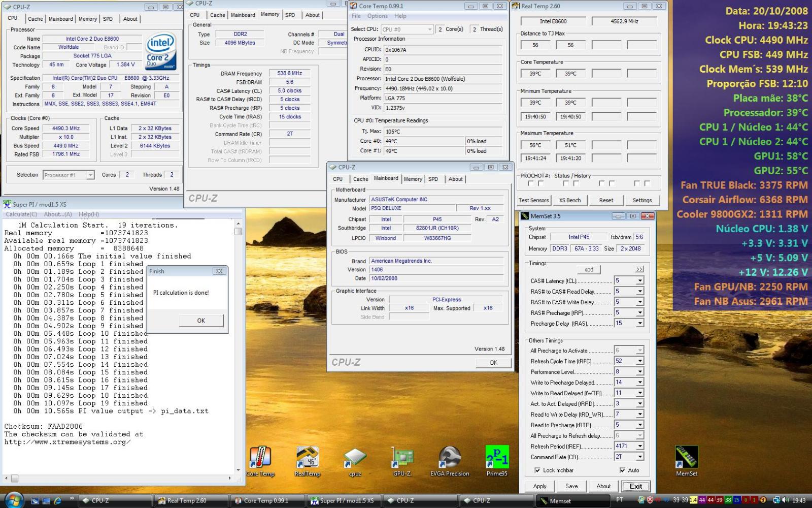Open the Core Temp Options menu
Viewport: 812px width, 508px height.
[x=377, y=16]
